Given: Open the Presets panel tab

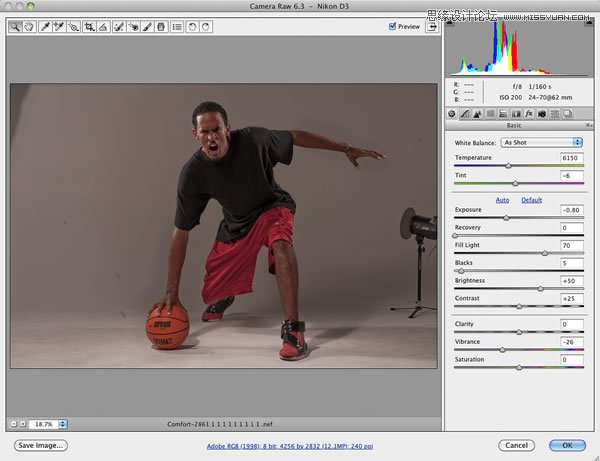Looking at the screenshot, I should 555,114.
